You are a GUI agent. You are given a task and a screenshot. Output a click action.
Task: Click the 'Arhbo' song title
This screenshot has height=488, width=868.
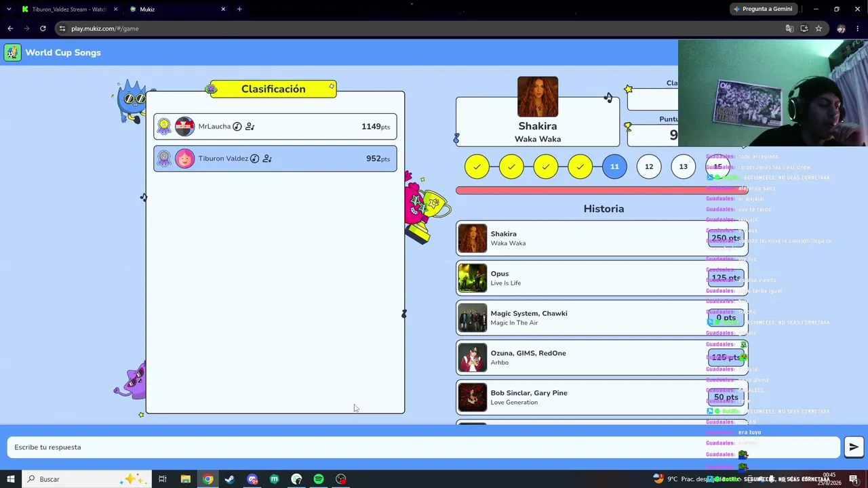tap(500, 363)
